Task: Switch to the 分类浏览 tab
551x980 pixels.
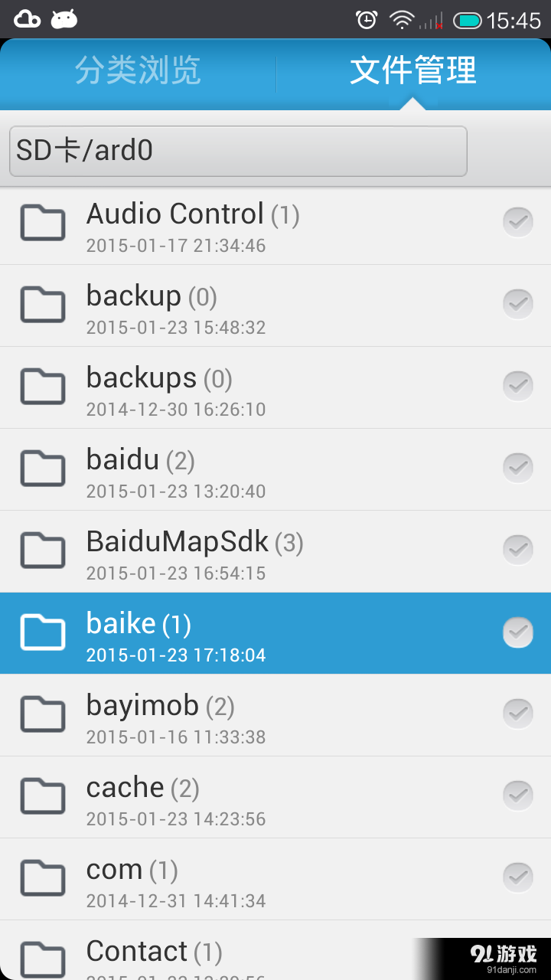Action: point(138,70)
